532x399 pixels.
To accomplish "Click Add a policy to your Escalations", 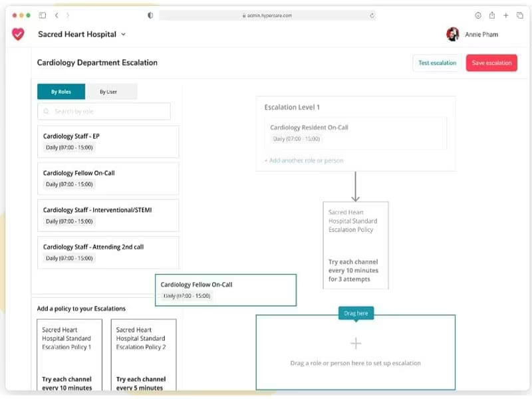I will [x=81, y=309].
